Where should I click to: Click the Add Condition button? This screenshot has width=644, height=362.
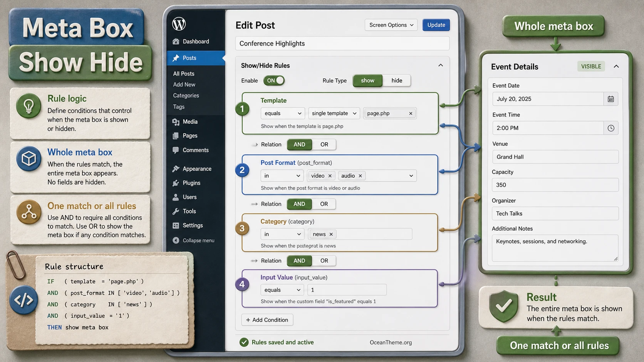tap(267, 320)
